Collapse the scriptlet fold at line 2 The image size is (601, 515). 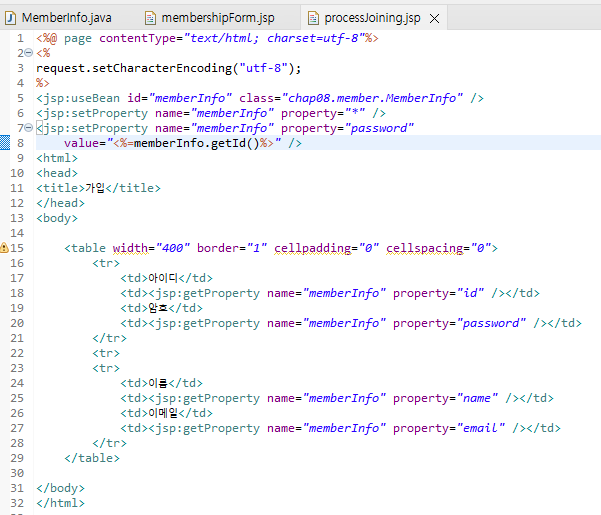(29, 52)
